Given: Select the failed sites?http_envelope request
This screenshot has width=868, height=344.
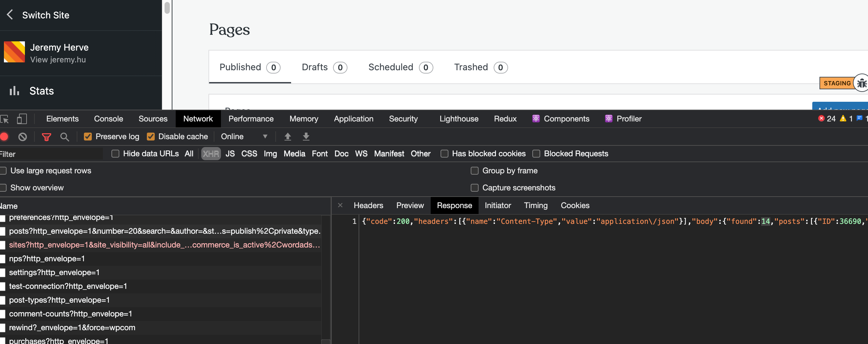Looking at the screenshot, I should coord(160,245).
